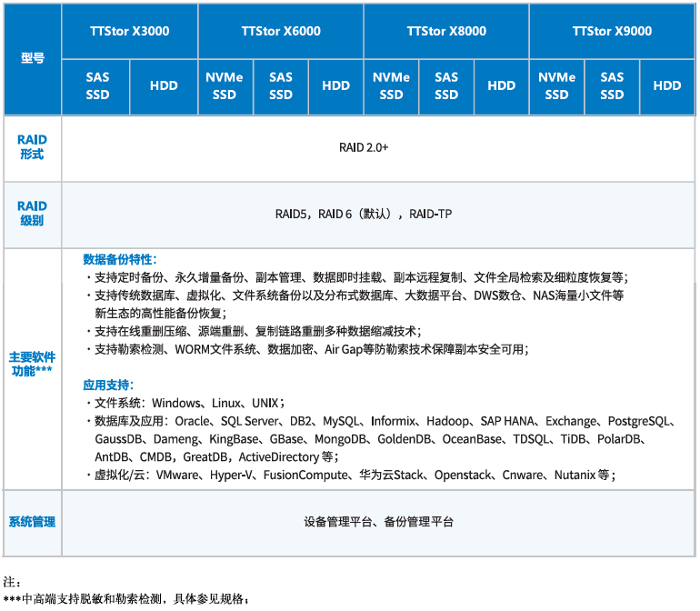Click the RAID 2.0+ value
Viewport: 700px width, 611px height.
tap(364, 147)
